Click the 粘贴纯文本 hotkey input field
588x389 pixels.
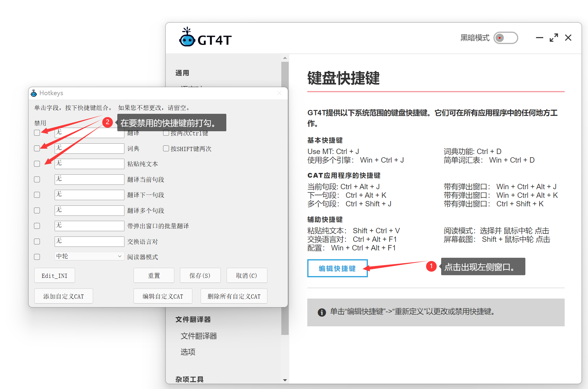pos(89,164)
